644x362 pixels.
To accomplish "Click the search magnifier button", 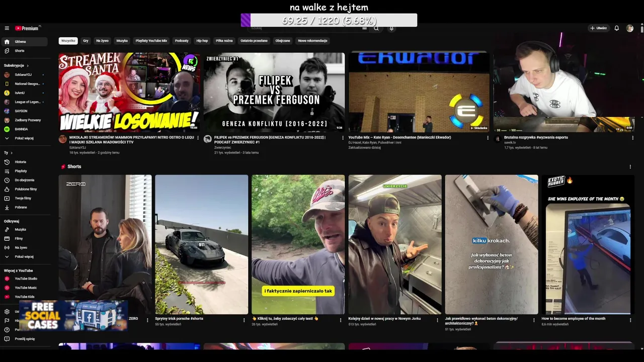I will pyautogui.click(x=376, y=28).
